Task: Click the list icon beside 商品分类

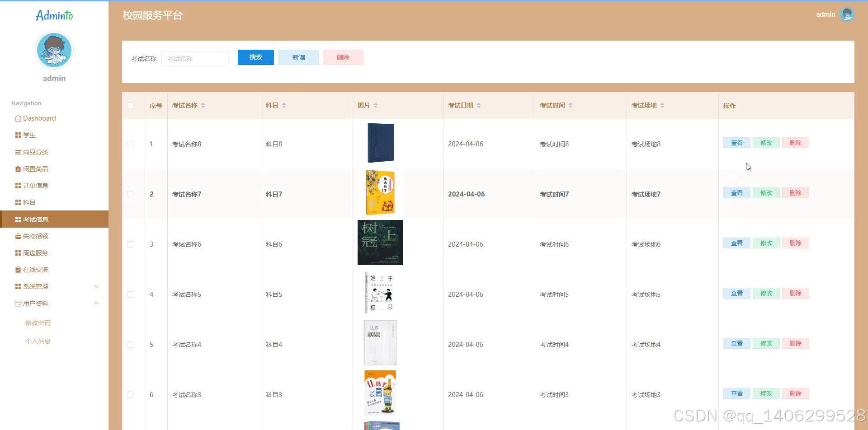Action: point(18,152)
